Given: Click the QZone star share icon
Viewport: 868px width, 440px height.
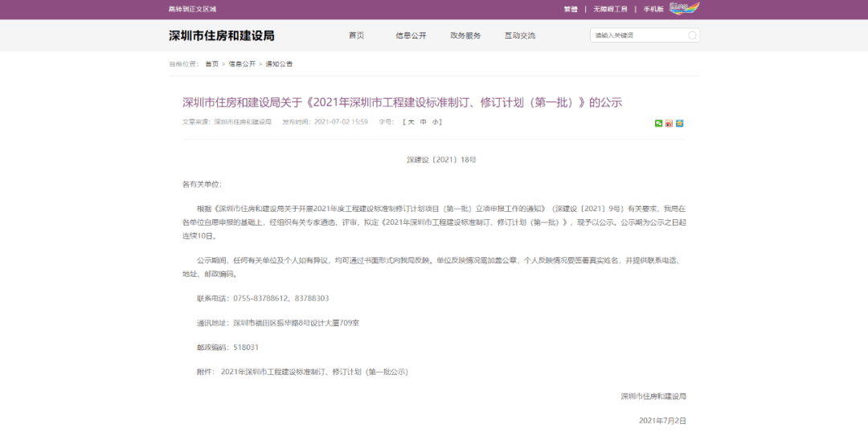Looking at the screenshot, I should click(x=679, y=123).
